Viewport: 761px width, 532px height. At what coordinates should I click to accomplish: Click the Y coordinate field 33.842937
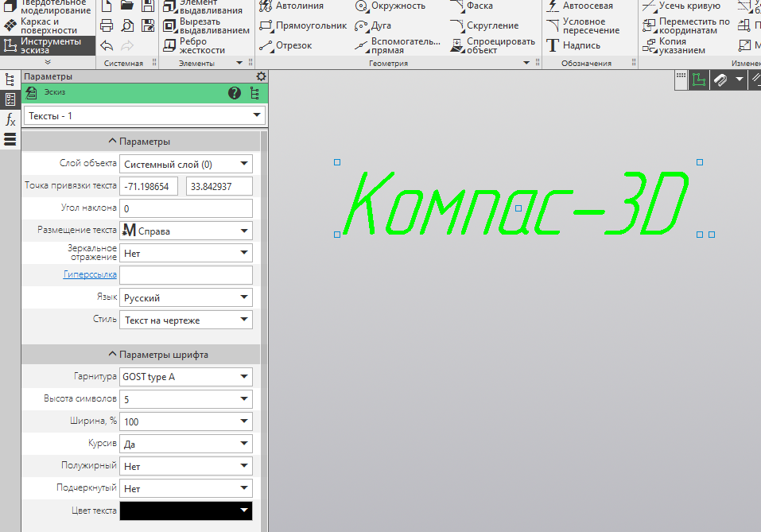pyautogui.click(x=219, y=186)
